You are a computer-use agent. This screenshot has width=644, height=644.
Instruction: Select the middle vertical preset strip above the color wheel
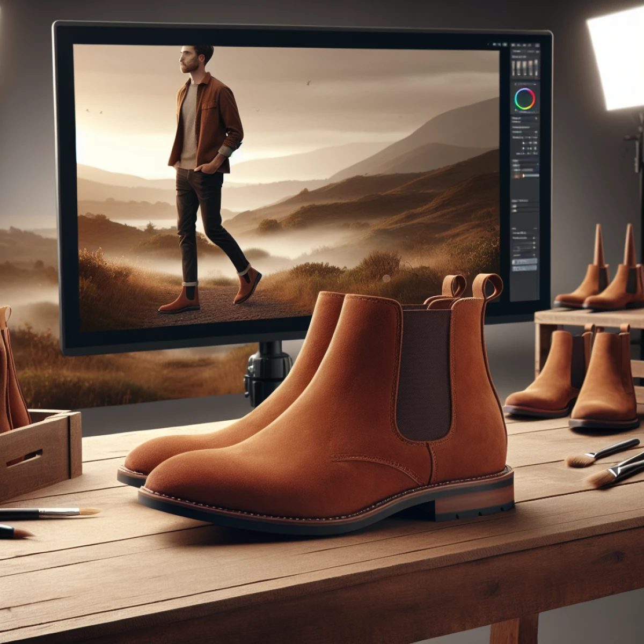pyautogui.click(x=525, y=68)
